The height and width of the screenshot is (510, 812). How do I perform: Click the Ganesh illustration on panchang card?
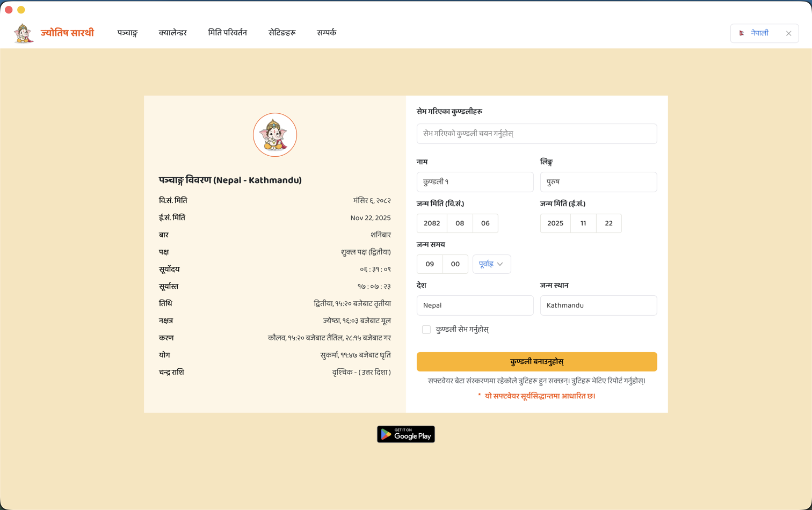274,135
